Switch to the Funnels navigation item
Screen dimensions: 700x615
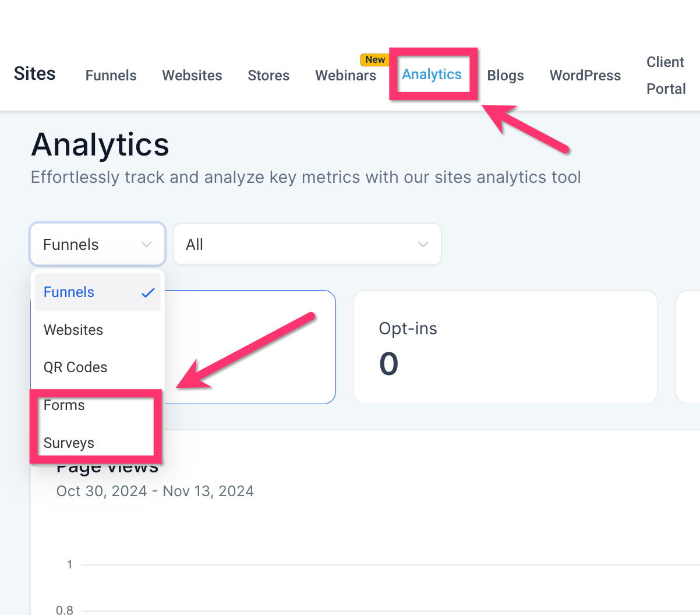[x=111, y=76]
